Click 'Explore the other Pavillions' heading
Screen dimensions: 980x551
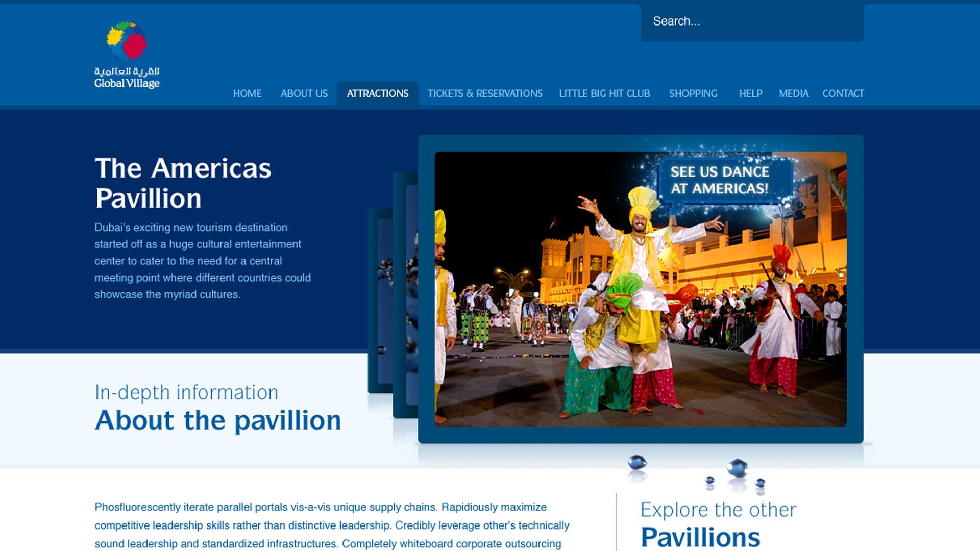pos(718,523)
